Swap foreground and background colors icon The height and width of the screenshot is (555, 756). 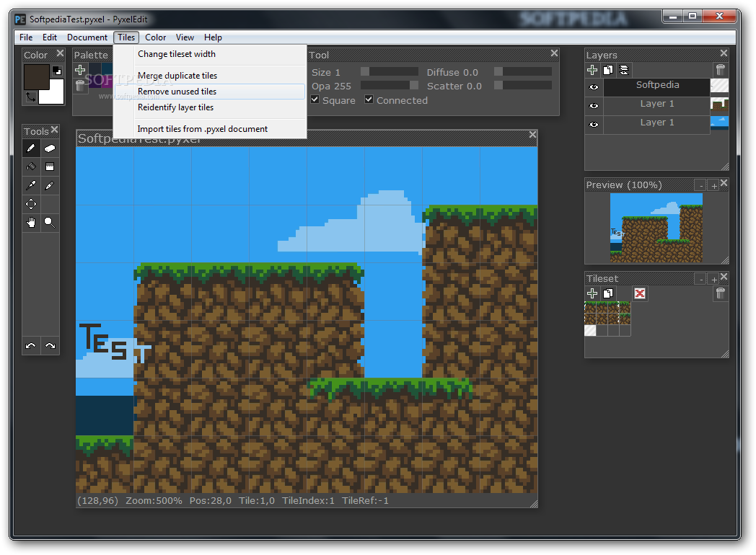tap(31, 97)
